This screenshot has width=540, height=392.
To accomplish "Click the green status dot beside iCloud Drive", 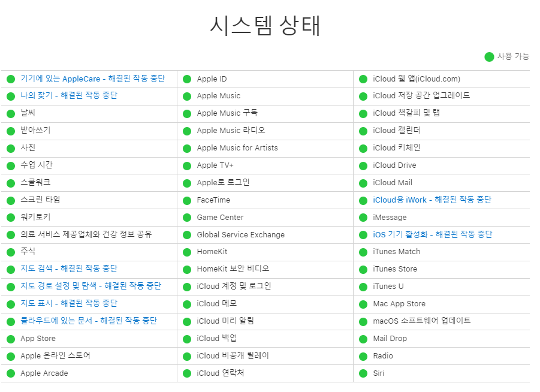I will pos(363,165).
